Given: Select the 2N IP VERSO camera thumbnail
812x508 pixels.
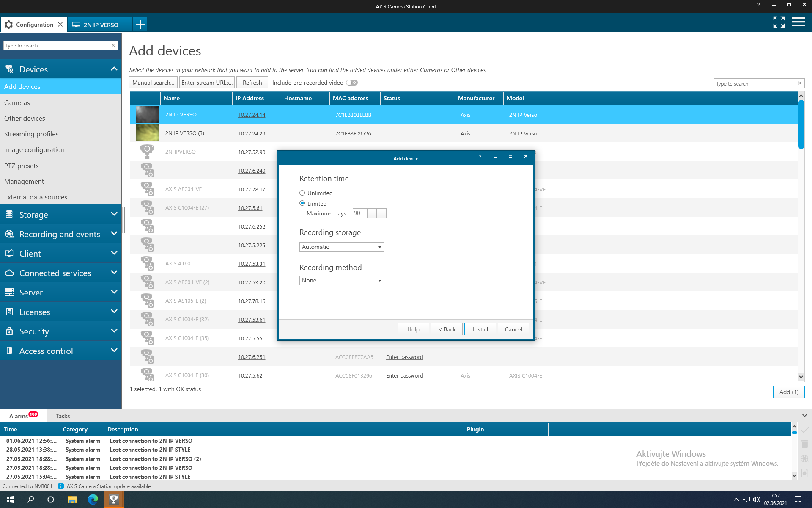Looking at the screenshot, I should click(x=147, y=114).
